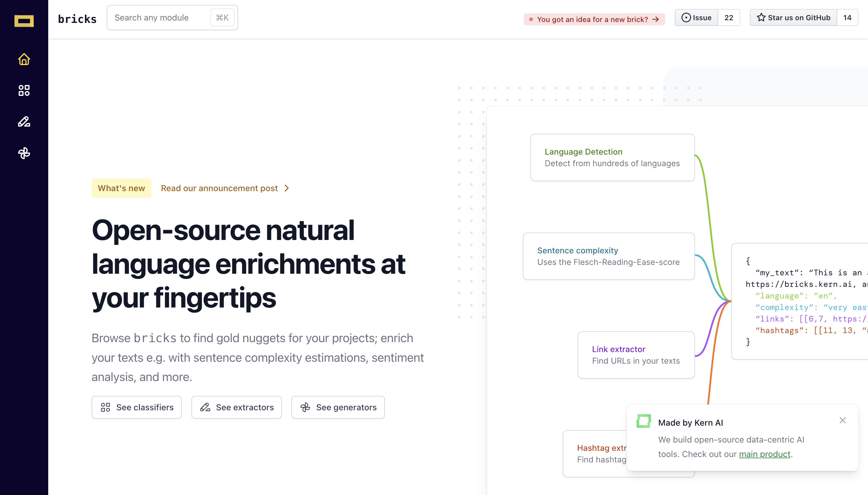Screen dimensions: 868x495
Task: Open generators fan icon in sidebar
Action: (x=24, y=153)
